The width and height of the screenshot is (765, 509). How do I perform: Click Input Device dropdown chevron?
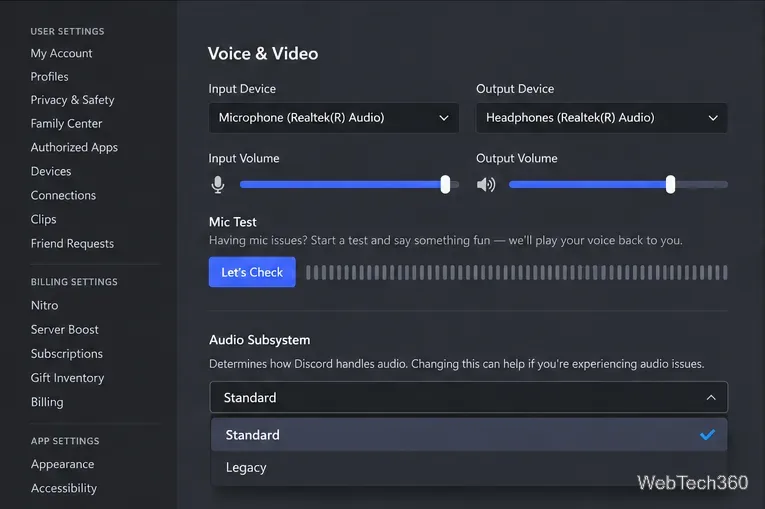click(443, 118)
